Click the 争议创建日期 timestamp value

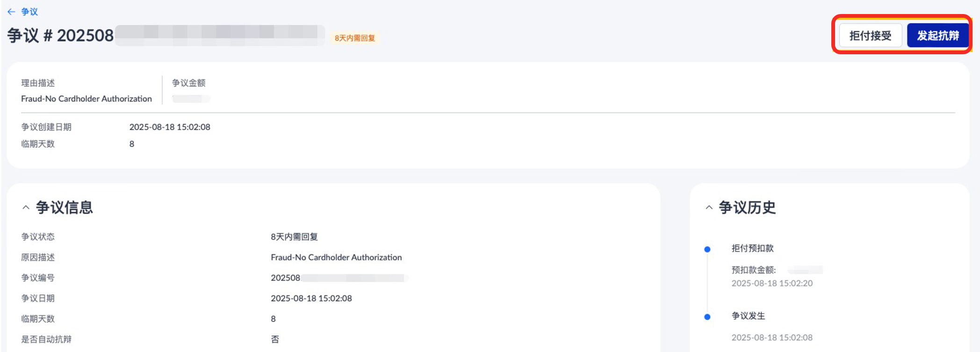pos(170,127)
